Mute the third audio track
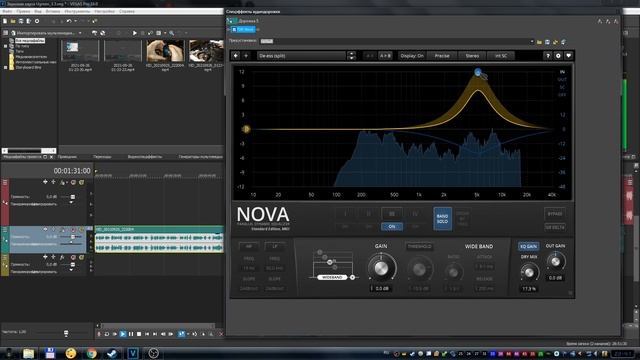The height and width of the screenshot is (360, 640). click(x=73, y=257)
